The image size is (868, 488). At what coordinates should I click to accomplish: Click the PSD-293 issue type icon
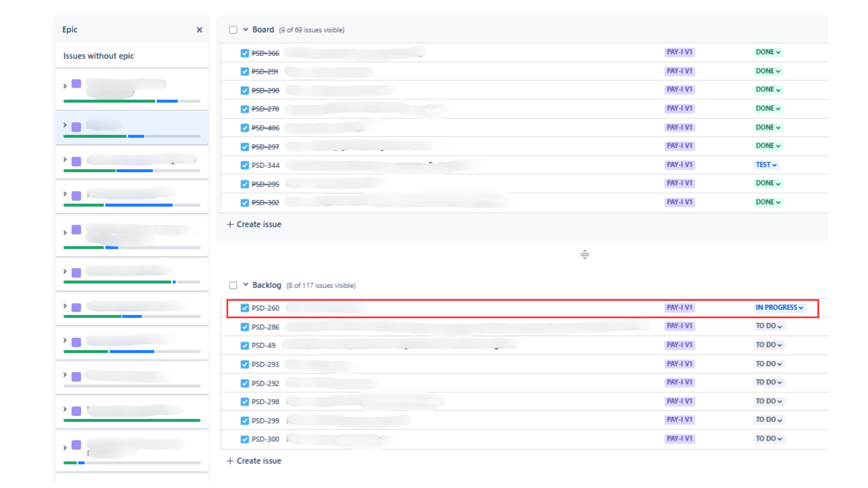click(245, 364)
